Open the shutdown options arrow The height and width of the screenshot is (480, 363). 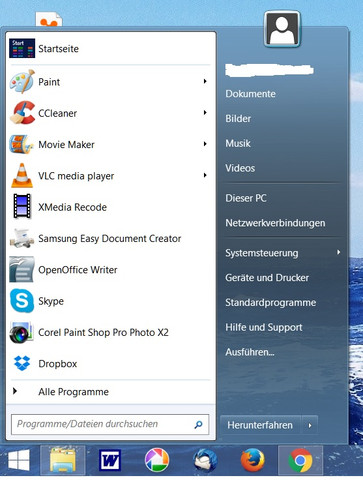point(310,425)
